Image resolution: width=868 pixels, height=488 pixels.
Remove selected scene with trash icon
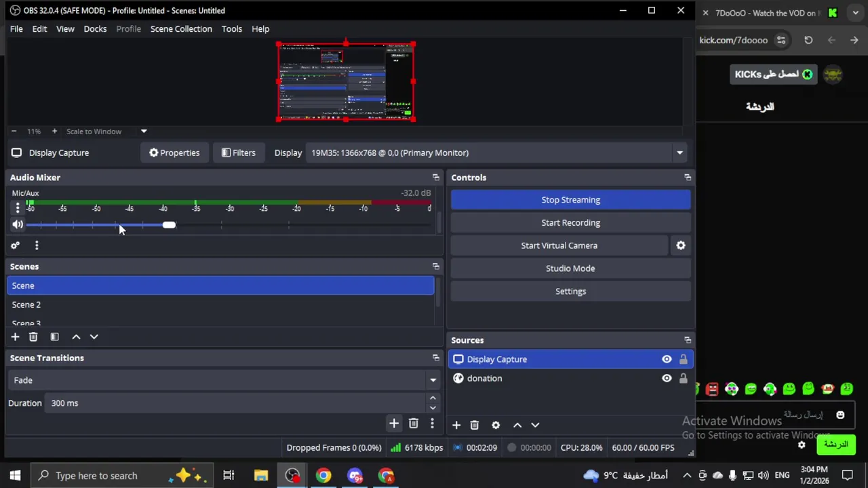point(33,337)
